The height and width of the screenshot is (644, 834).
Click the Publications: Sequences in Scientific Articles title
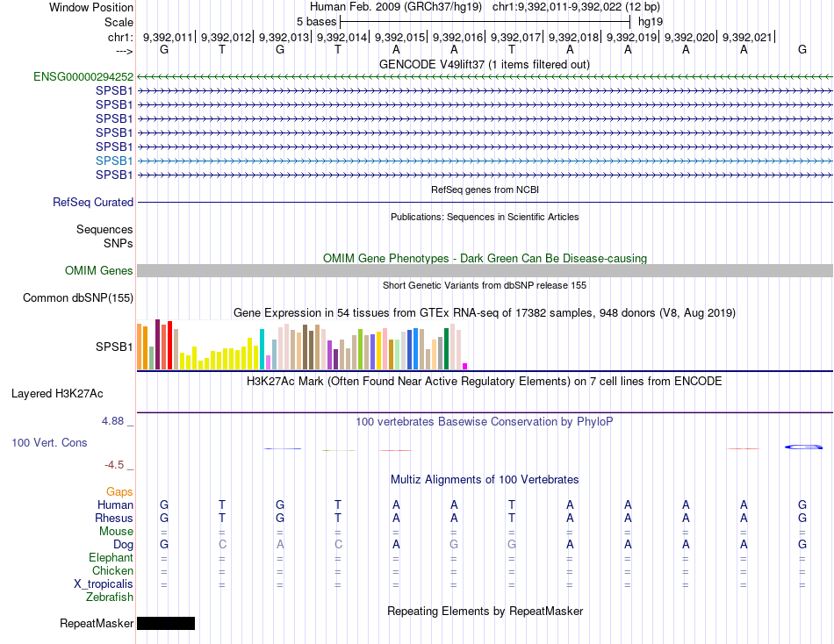[485, 217]
